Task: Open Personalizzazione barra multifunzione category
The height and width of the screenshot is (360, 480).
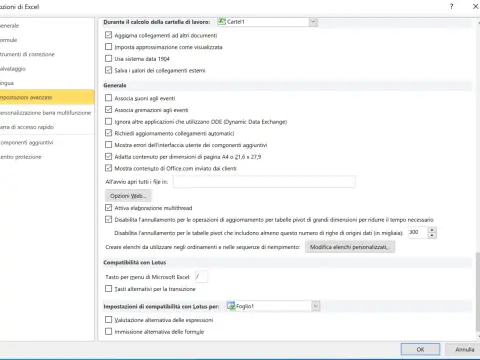Action: click(47, 113)
